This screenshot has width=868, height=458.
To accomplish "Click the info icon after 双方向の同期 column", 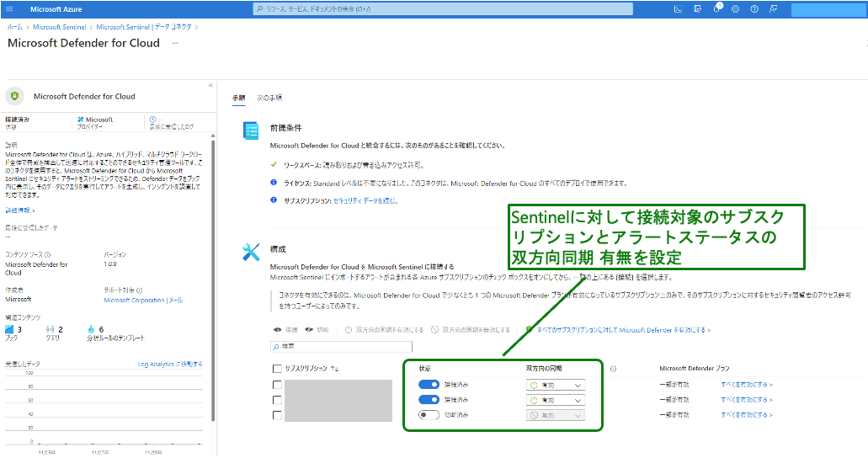I will click(613, 369).
